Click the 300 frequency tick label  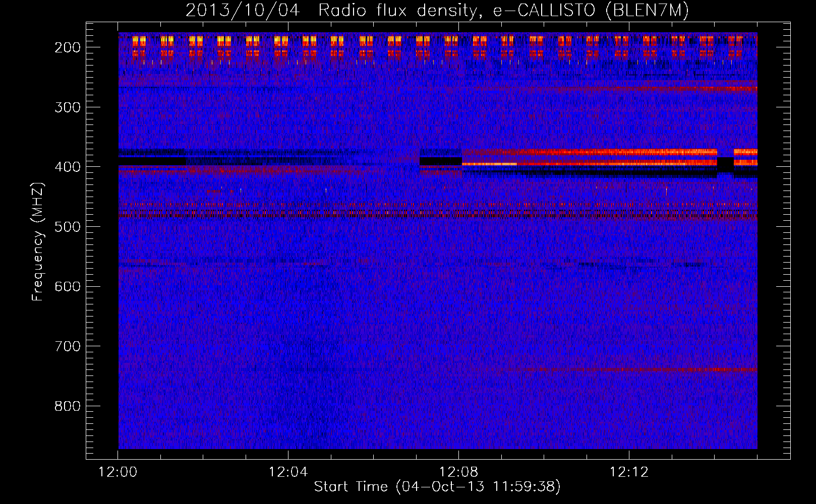point(67,107)
